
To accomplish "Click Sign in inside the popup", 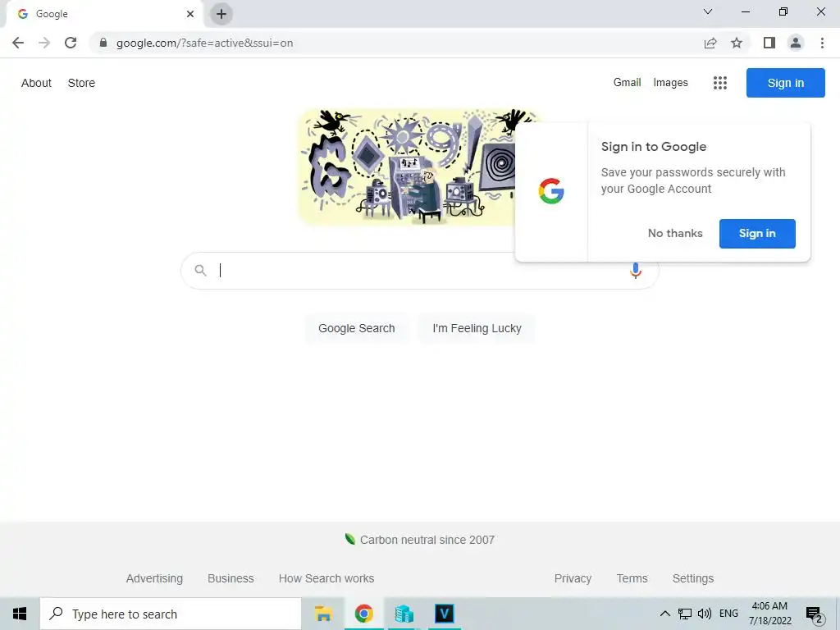I will 757,234.
